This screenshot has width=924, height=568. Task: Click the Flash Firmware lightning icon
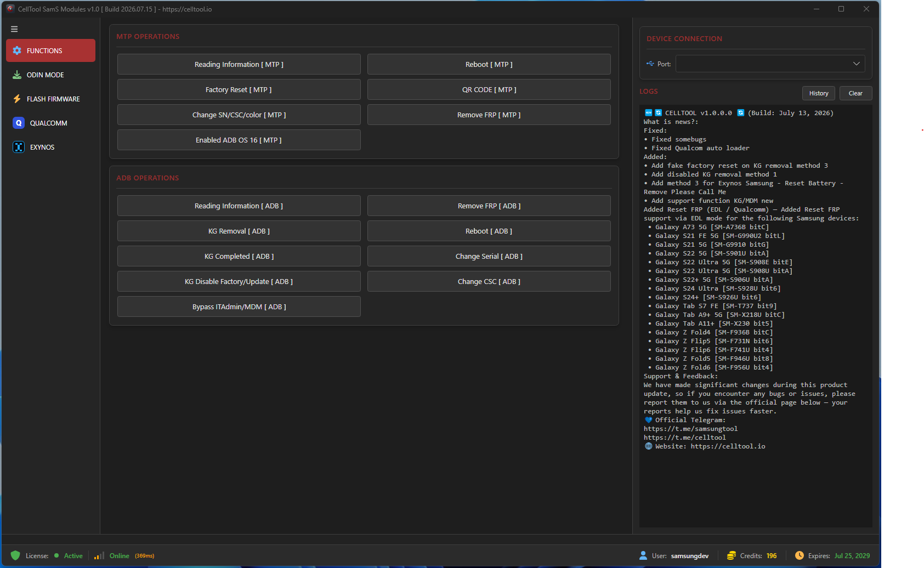[17, 99]
